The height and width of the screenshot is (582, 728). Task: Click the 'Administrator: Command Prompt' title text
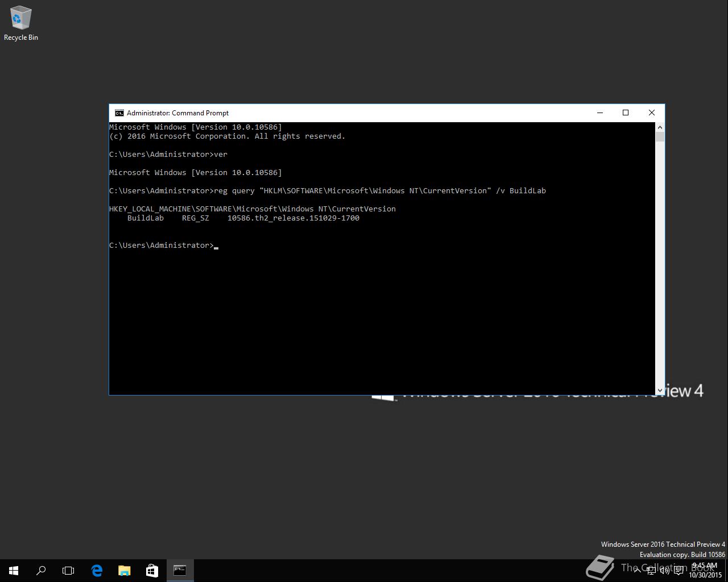pos(177,113)
